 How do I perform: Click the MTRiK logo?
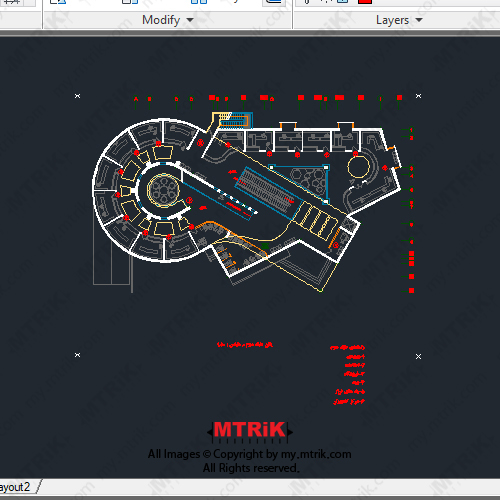point(250,431)
